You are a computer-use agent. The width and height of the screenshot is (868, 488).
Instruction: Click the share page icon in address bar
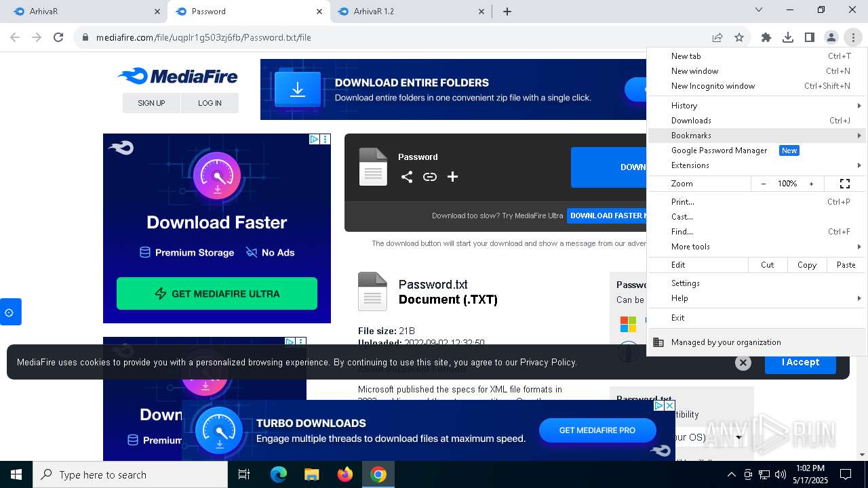pos(717,37)
